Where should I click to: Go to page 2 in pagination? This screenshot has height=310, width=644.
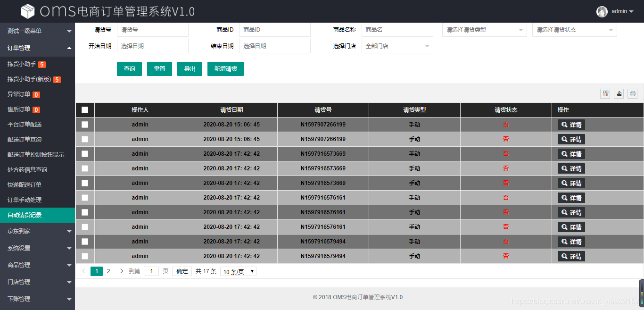108,271
